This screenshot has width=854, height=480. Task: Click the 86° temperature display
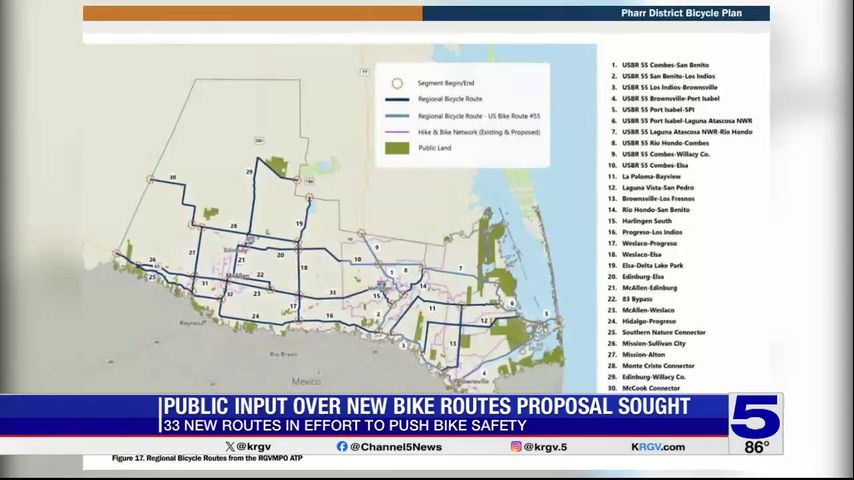(x=756, y=447)
